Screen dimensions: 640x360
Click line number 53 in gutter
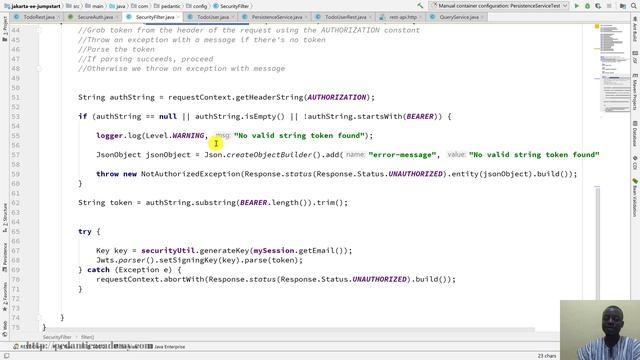[x=15, y=116]
